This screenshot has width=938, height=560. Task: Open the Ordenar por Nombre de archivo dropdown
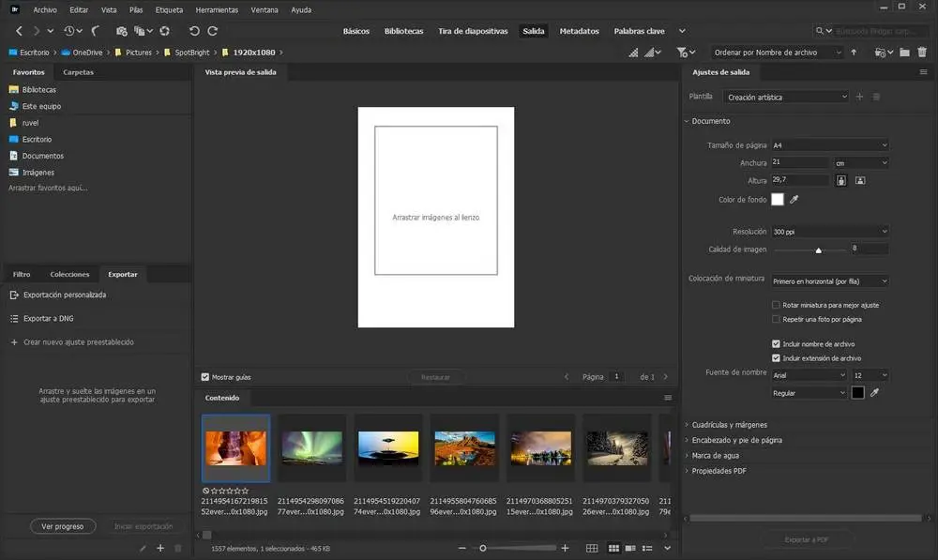click(x=777, y=53)
